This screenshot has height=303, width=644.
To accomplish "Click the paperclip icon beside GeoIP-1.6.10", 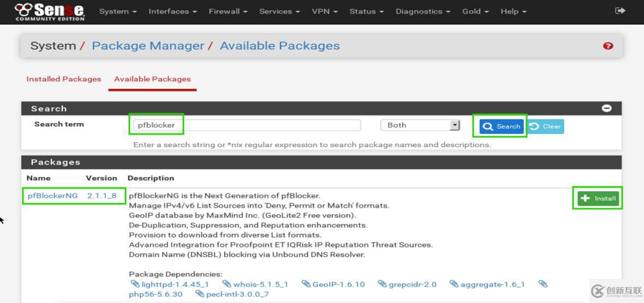I will click(x=306, y=284).
